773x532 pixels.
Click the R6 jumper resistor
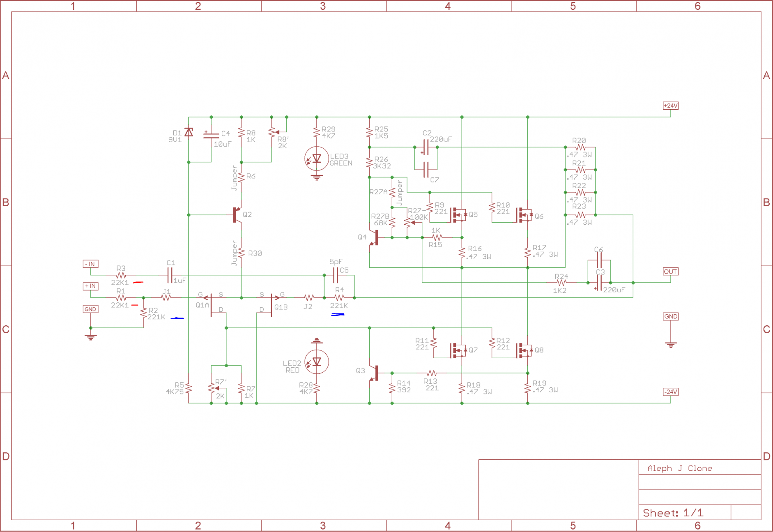click(x=242, y=177)
